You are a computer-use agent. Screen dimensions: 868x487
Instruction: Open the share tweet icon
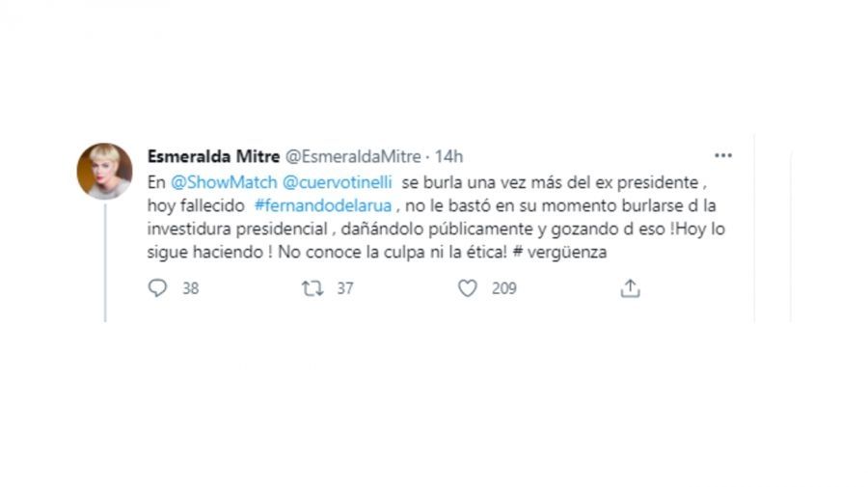point(630,287)
